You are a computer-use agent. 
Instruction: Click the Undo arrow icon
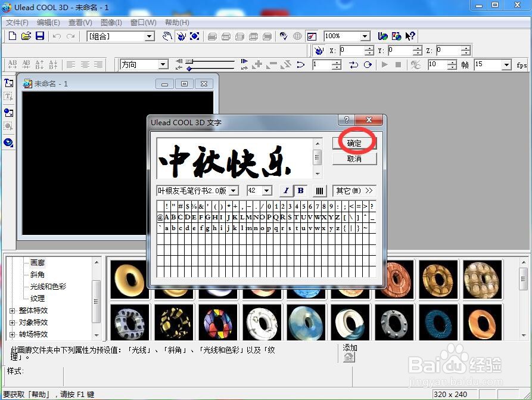tap(57, 36)
